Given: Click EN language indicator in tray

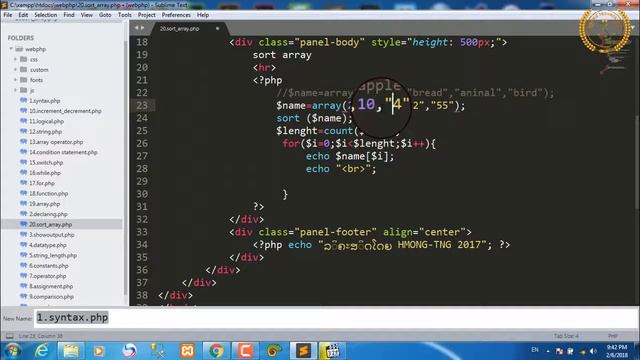Looking at the screenshot, I should [535, 350].
